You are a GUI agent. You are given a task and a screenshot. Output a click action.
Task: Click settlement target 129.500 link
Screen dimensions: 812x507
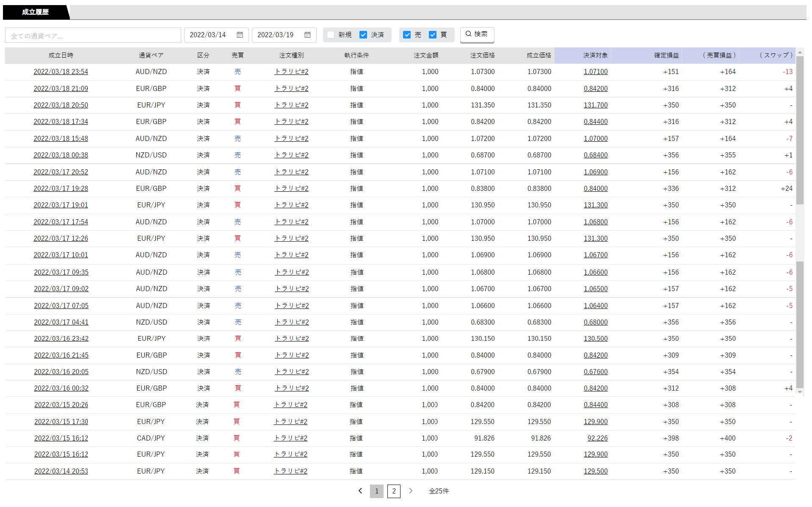(596, 471)
